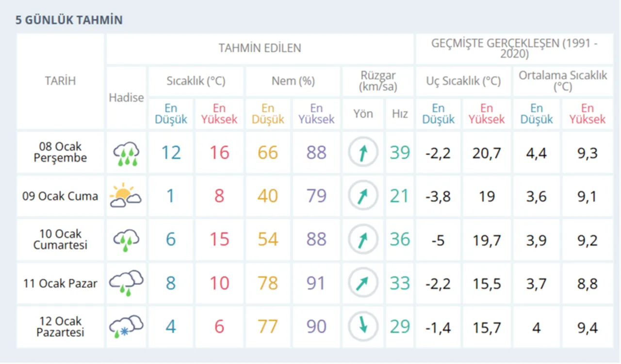Click the wind arrow for 09 Ocak Cuma
The width and height of the screenshot is (621, 364).
click(363, 196)
